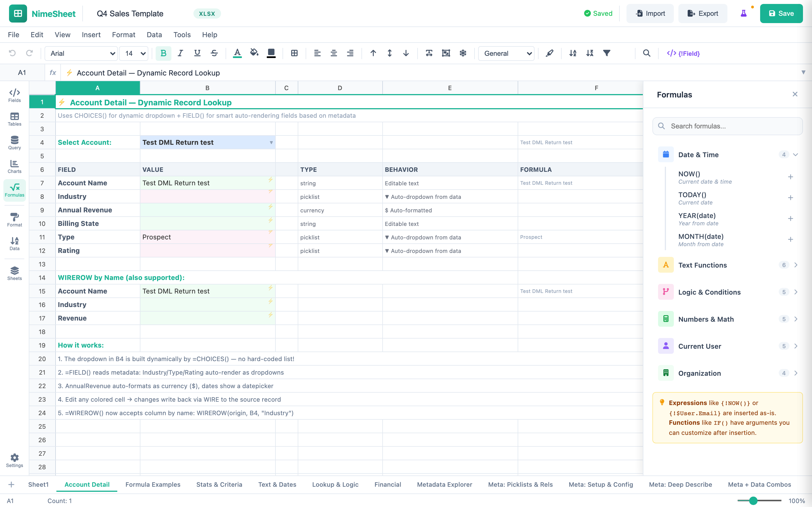Click the Export button
812x507 pixels.
point(703,14)
